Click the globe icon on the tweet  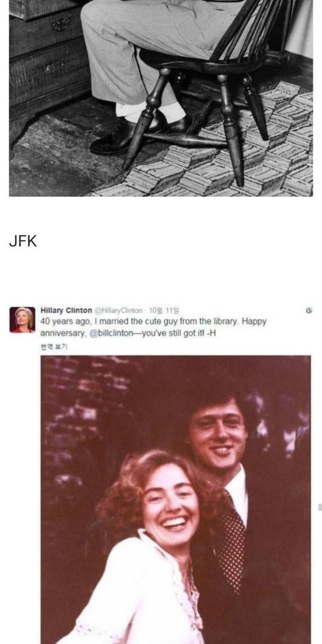coord(309,310)
